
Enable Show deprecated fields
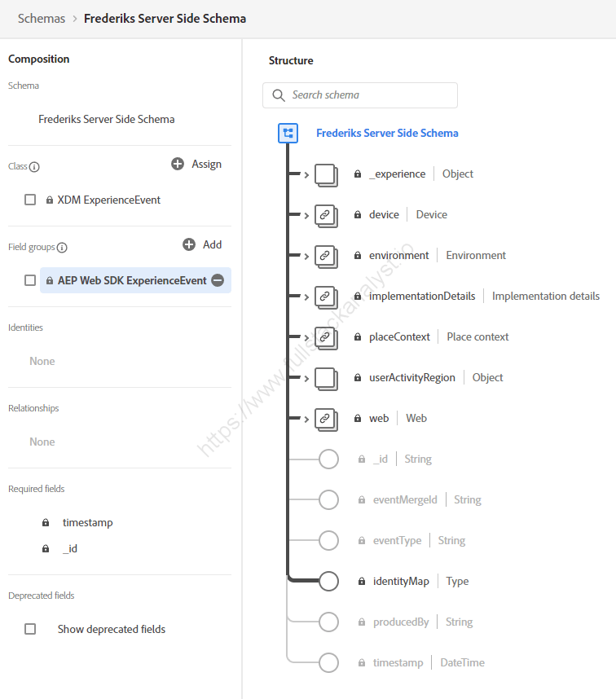pos(30,629)
